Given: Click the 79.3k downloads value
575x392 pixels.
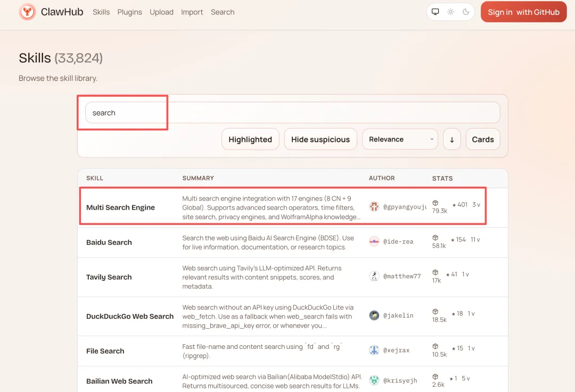Looking at the screenshot, I should [x=440, y=211].
